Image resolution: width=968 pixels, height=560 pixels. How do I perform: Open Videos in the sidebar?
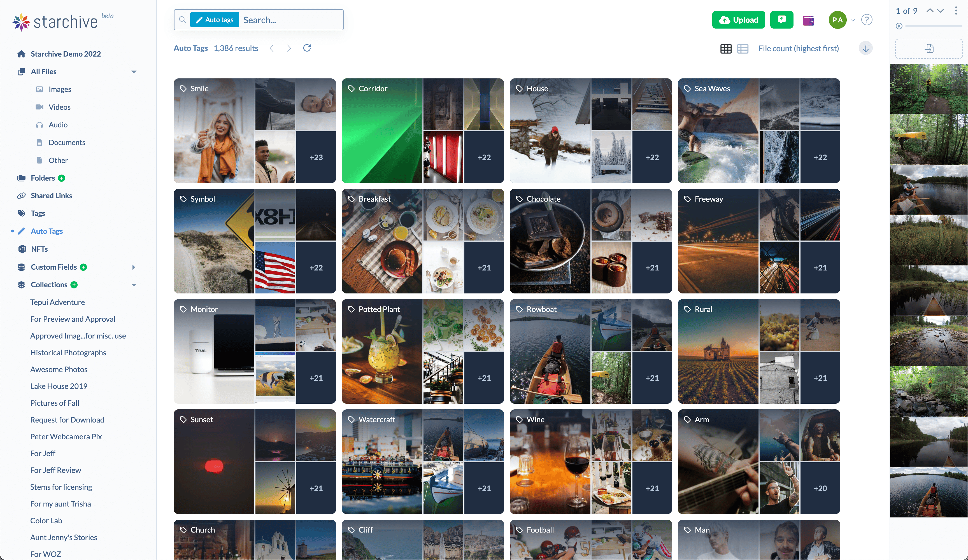tap(59, 107)
